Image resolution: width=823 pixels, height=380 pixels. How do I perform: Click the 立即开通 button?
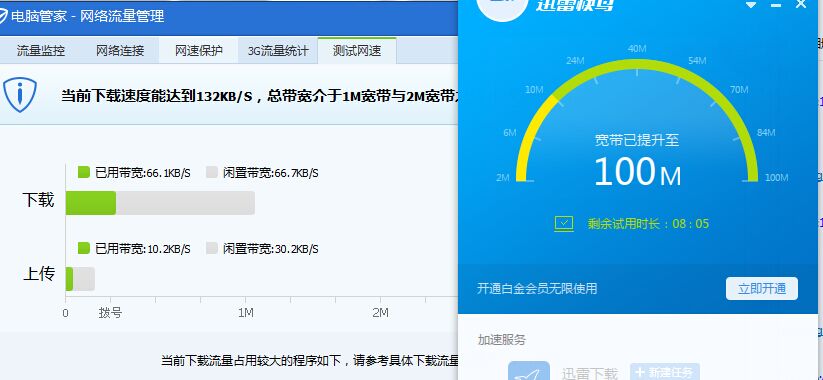tap(762, 289)
